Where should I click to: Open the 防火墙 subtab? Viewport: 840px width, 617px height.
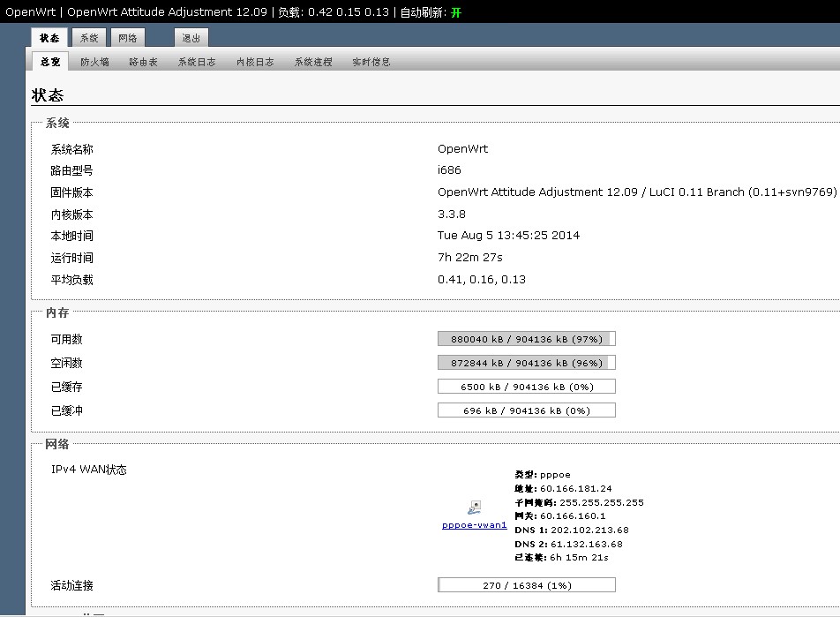tap(94, 62)
